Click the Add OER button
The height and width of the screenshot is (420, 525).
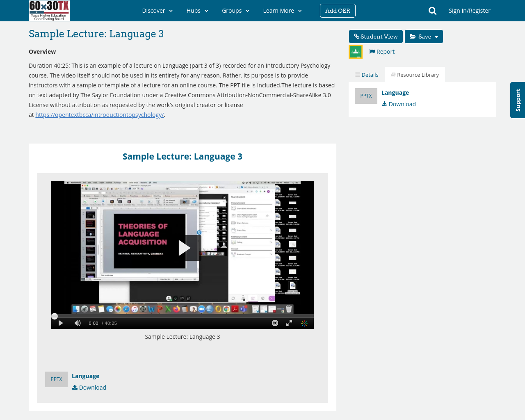point(338,10)
